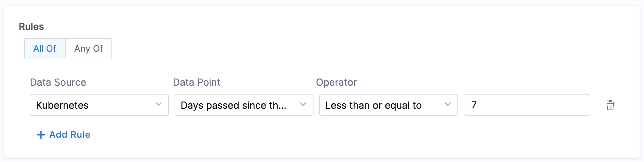644x162 pixels.
Task: Expand the Days passed since data point dropdown
Action: [x=244, y=105]
